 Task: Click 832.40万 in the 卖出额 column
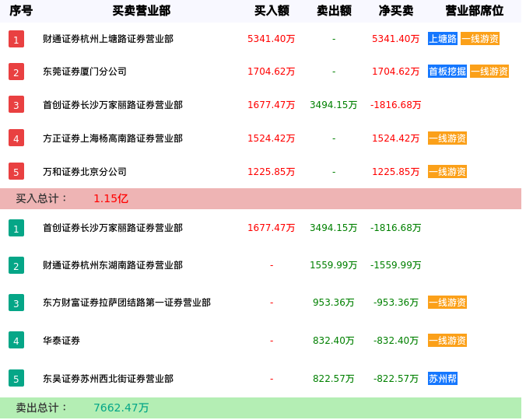[x=334, y=341]
